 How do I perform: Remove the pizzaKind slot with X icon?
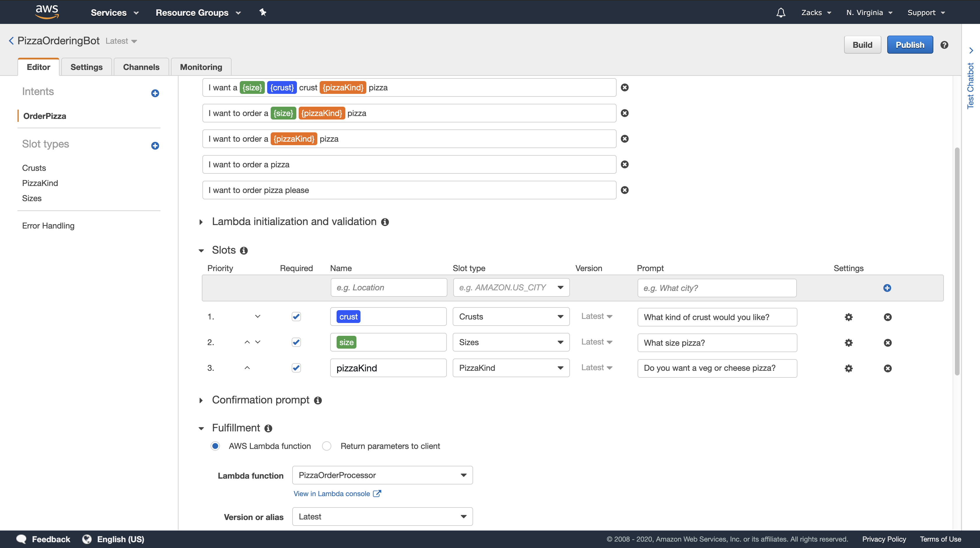(x=888, y=368)
